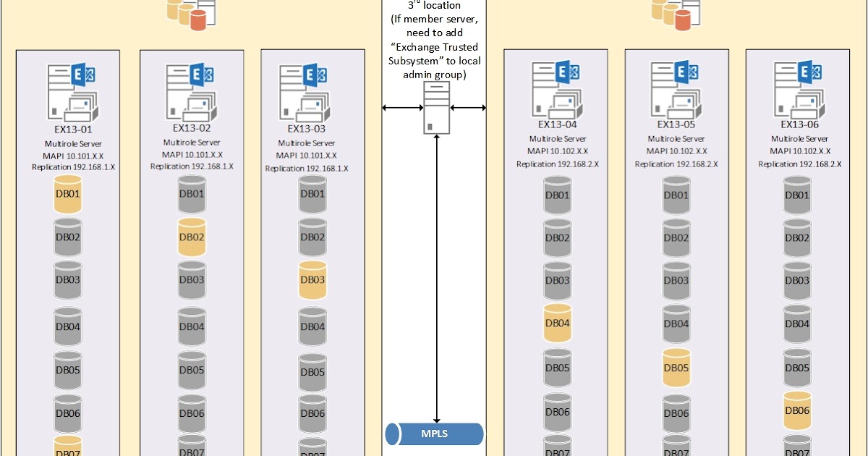Toggle the active DB01 copy on EX13-01
The width and height of the screenshot is (868, 456).
point(67,193)
